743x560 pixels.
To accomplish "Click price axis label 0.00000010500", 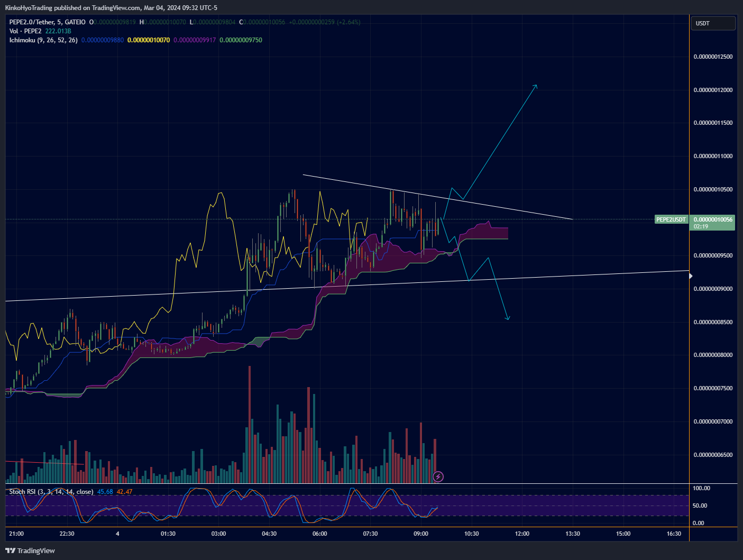I will click(x=713, y=189).
